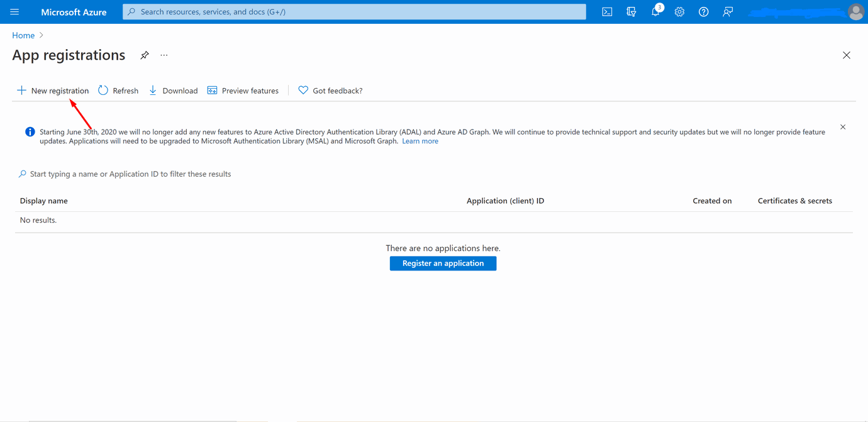Open Preview features

point(243,91)
